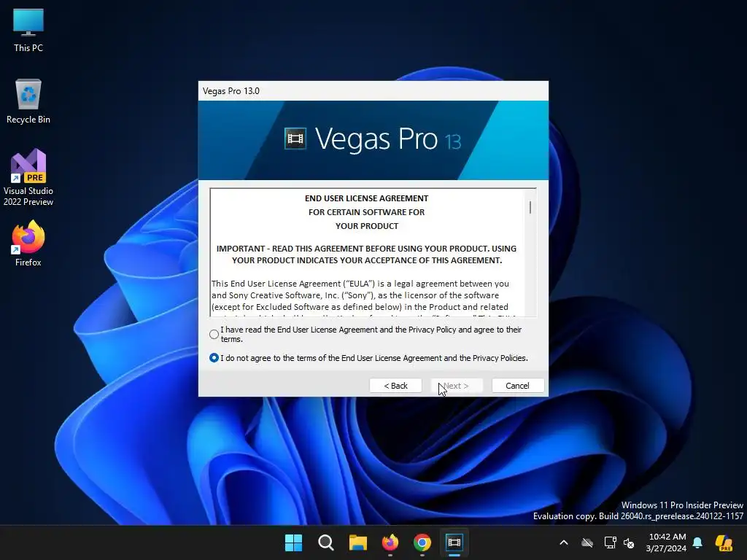Open File Explorer from the taskbar
Viewport: 747px width, 560px height.
pos(357,542)
